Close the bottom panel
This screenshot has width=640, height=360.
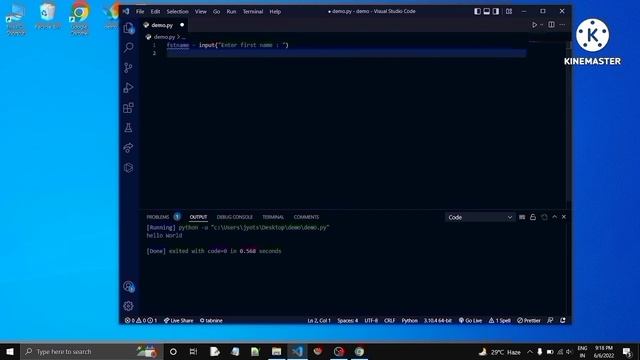564,217
